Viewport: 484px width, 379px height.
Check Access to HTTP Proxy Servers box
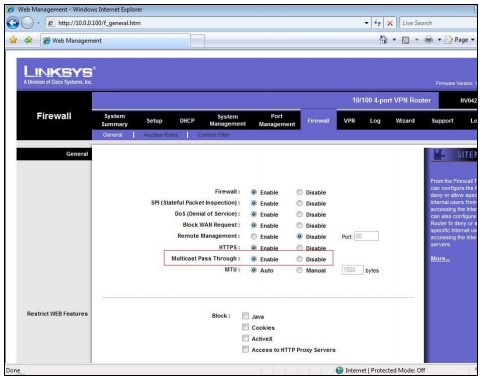[245, 349]
